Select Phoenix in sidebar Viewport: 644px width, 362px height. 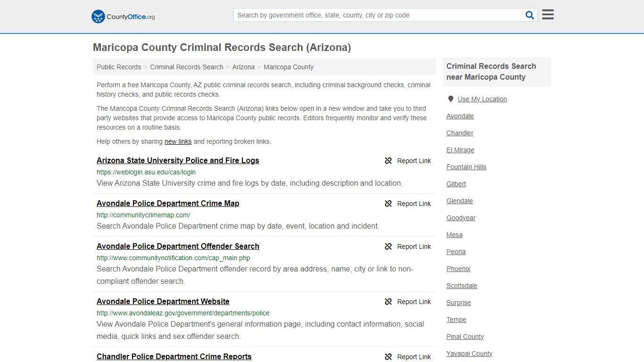tap(458, 269)
